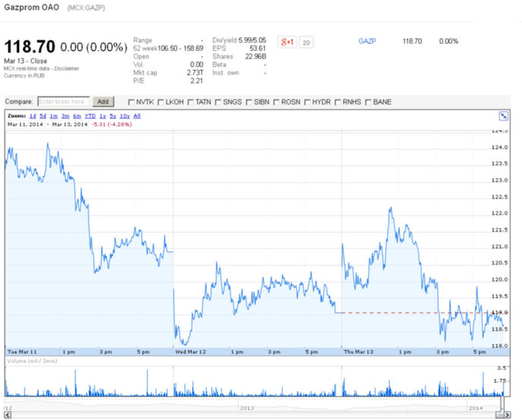
Task: Set chart zoom to YTD
Action: point(90,116)
